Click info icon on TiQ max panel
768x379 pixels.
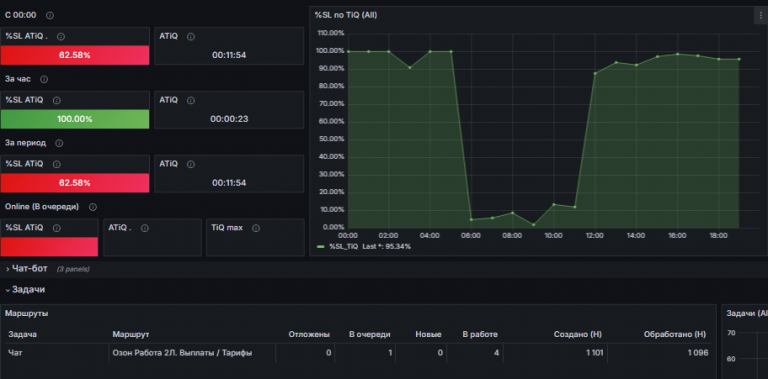pyautogui.click(x=256, y=228)
